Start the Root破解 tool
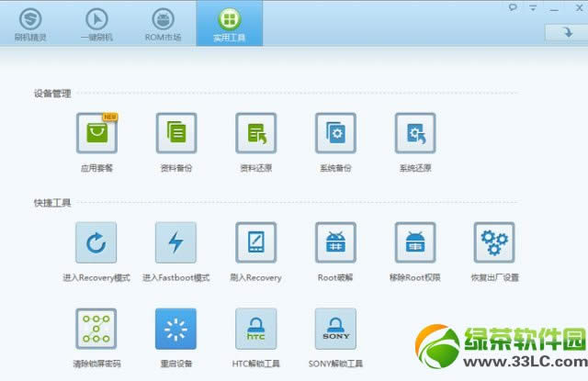 (x=335, y=243)
